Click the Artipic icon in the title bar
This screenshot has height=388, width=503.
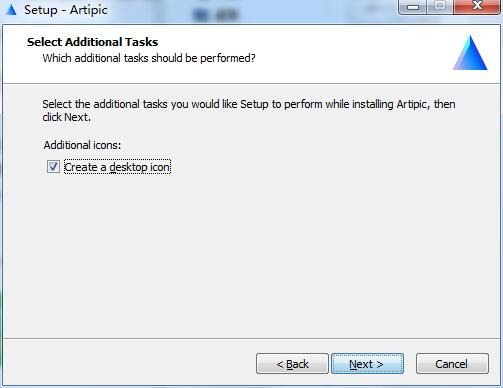pos(11,10)
